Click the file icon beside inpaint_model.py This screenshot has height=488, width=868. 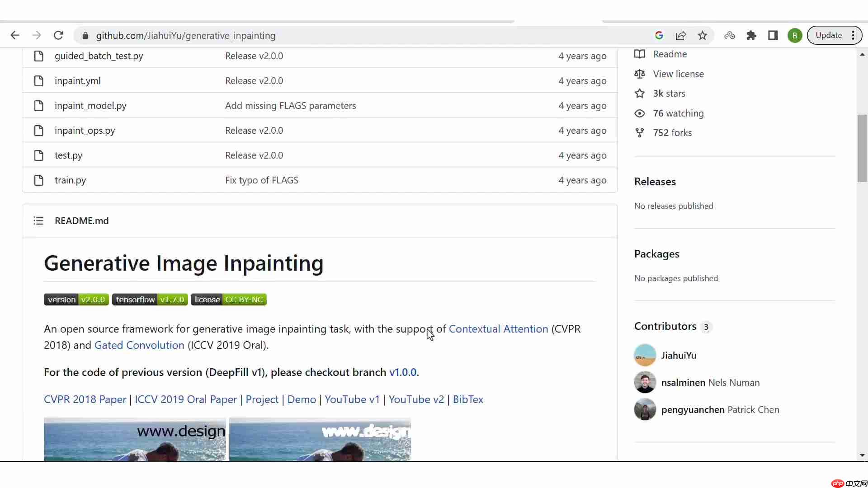pos(39,106)
